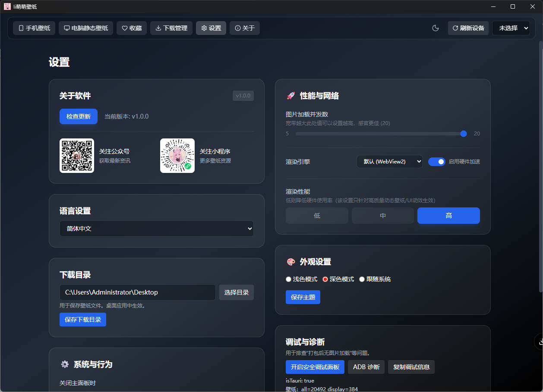Select the 中 rendering performance level
This screenshot has height=392, width=543.
tap(382, 216)
